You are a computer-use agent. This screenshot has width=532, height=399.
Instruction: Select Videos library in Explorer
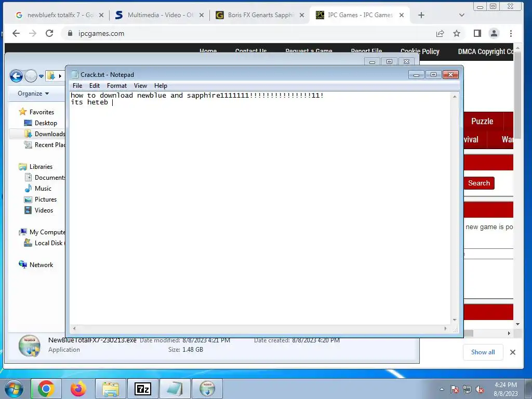point(38,210)
